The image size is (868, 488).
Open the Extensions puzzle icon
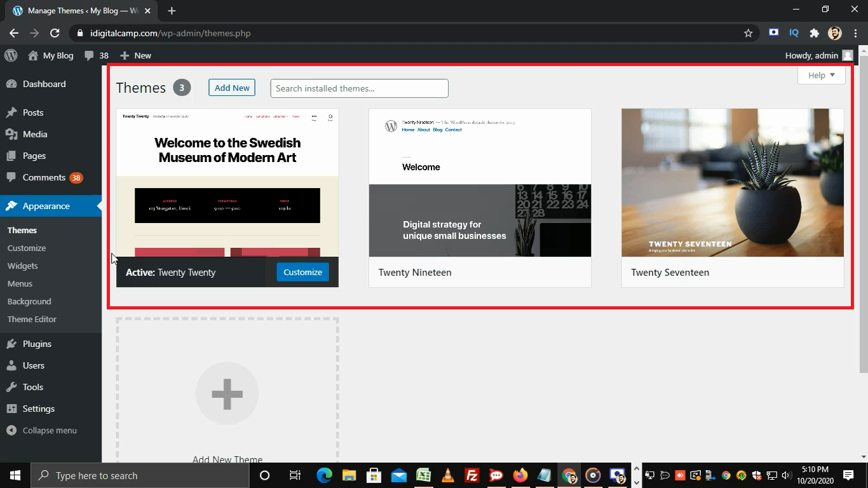coord(814,33)
